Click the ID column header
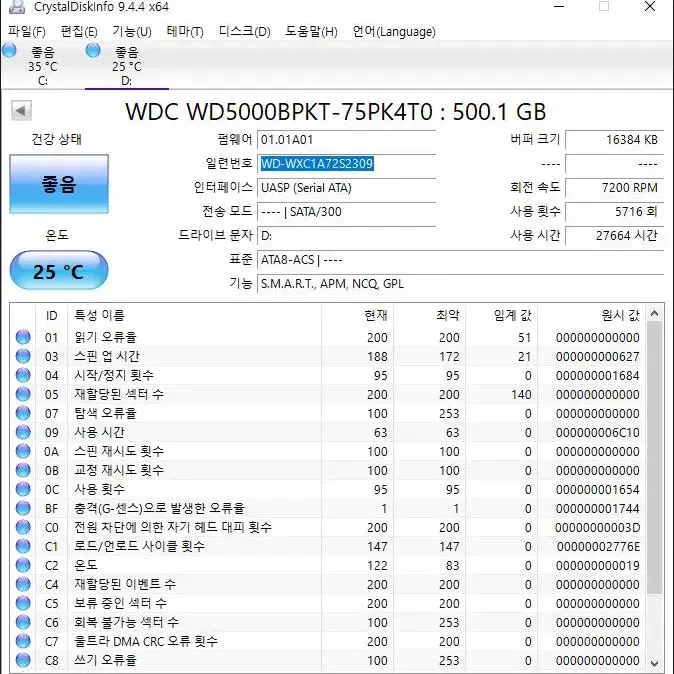 pos(51,316)
